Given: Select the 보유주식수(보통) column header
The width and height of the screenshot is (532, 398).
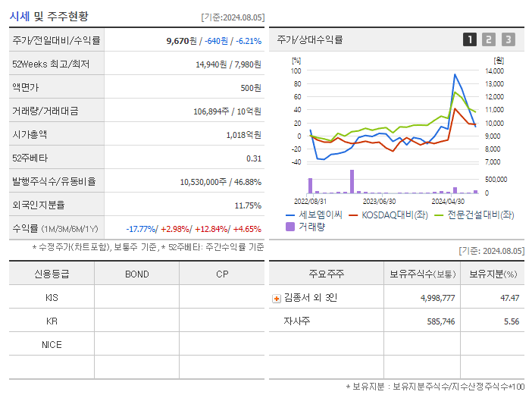Looking at the screenshot, I should click(422, 274).
